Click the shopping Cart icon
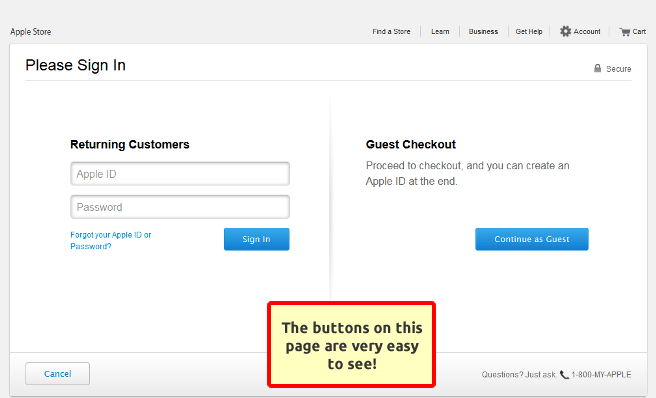 click(x=625, y=32)
